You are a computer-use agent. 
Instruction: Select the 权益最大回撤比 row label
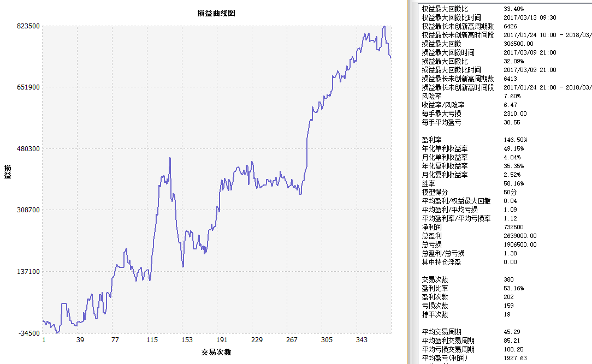point(445,9)
